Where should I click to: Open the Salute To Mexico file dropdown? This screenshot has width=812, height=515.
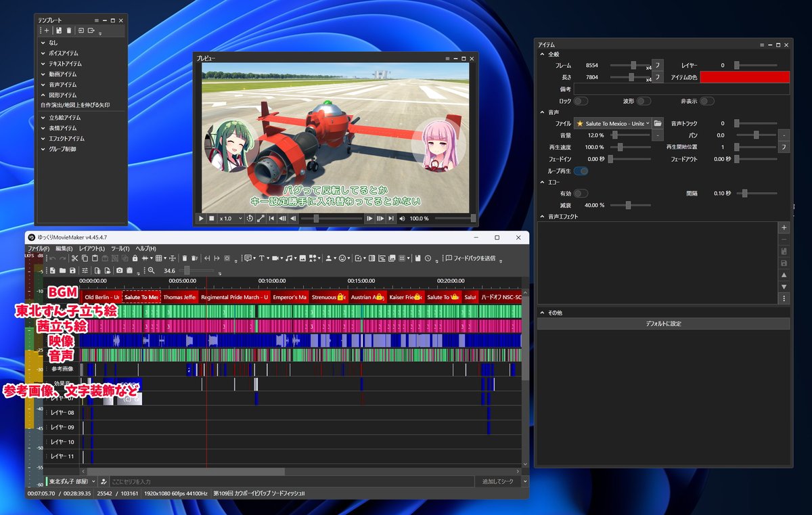click(612, 123)
